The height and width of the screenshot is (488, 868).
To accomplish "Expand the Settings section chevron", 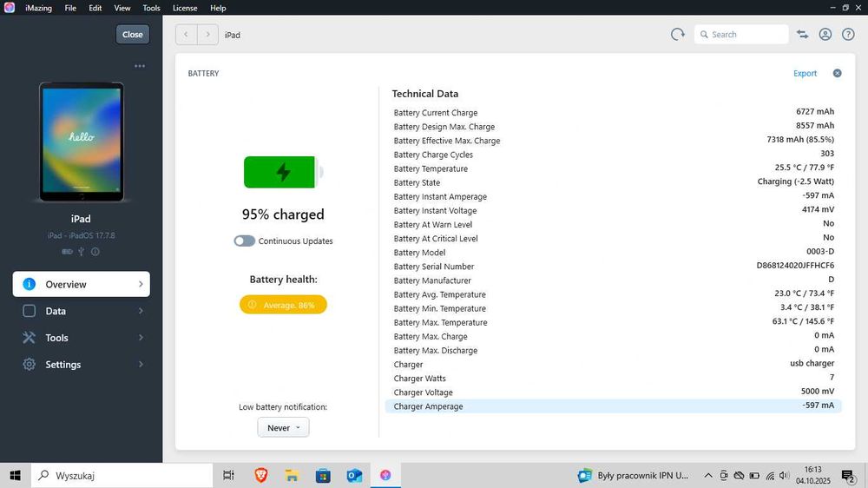I will [141, 364].
